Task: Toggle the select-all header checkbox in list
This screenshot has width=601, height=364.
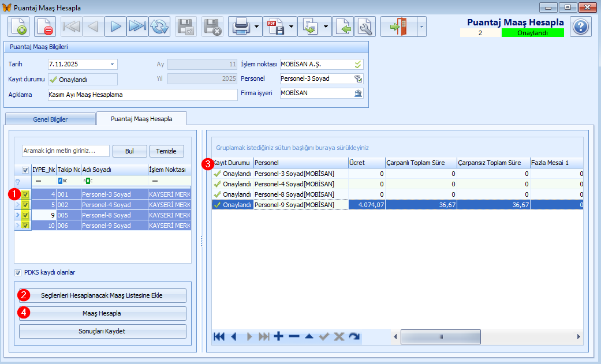Action: [x=25, y=170]
